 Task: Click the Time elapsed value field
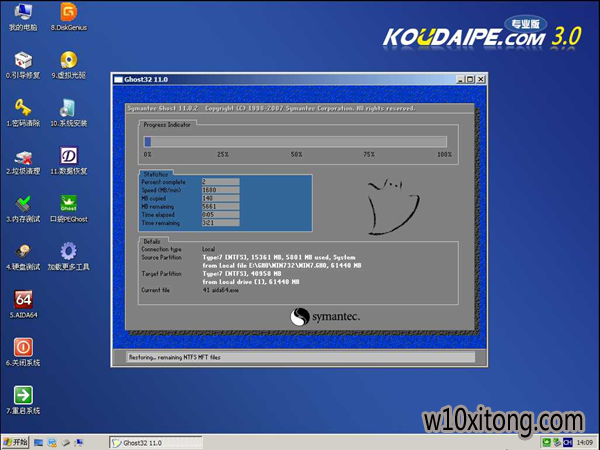click(220, 215)
